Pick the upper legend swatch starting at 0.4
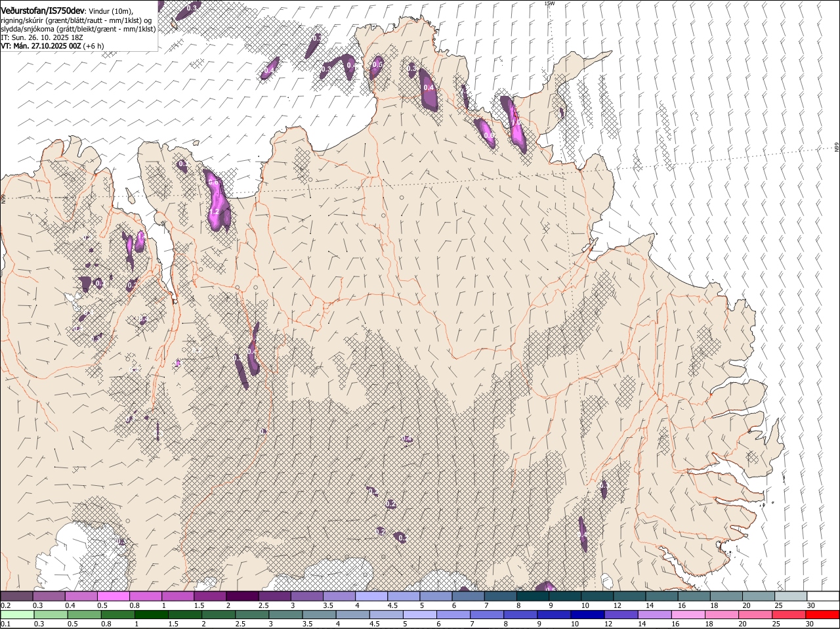Viewport: 840px width, 629px height. (x=81, y=596)
